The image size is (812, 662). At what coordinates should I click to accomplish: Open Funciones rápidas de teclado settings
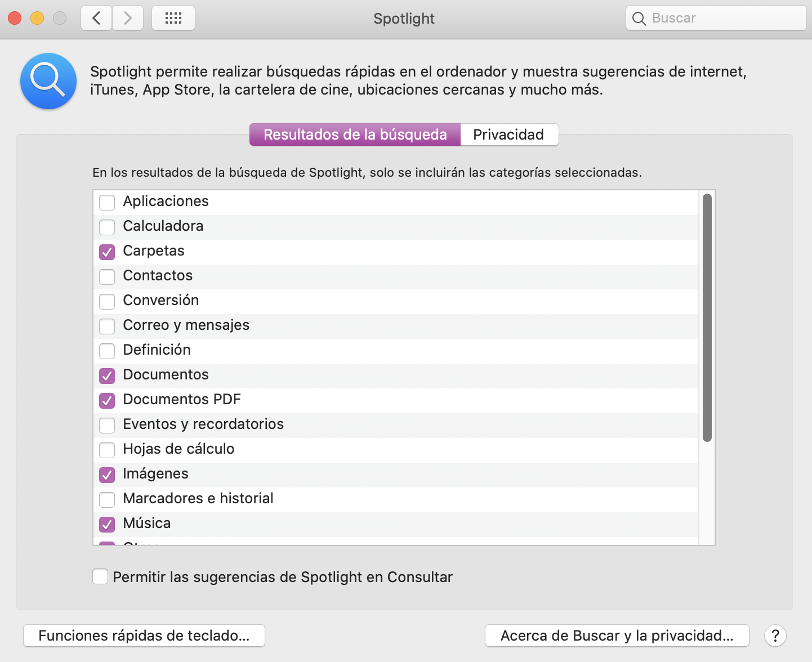pos(144,636)
